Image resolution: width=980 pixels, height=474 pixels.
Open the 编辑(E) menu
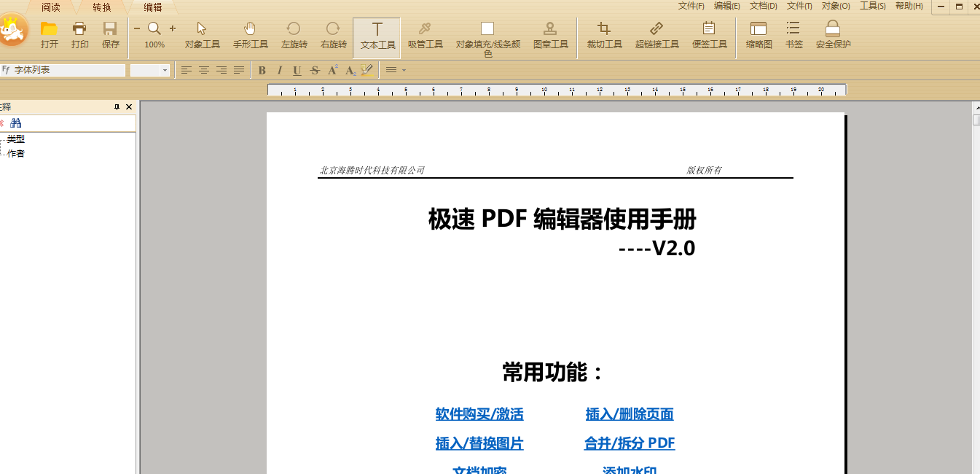coord(727,6)
